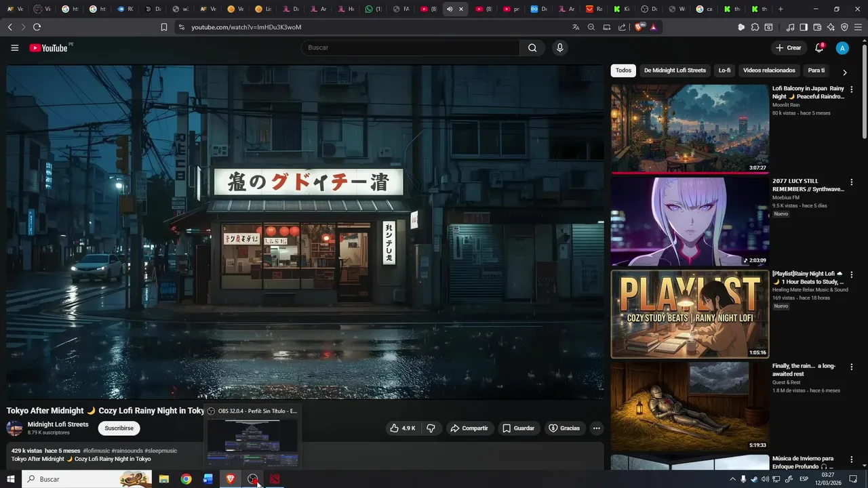Click the #sleepmusic hashtag
Screen dimensions: 868x488
(x=161, y=451)
